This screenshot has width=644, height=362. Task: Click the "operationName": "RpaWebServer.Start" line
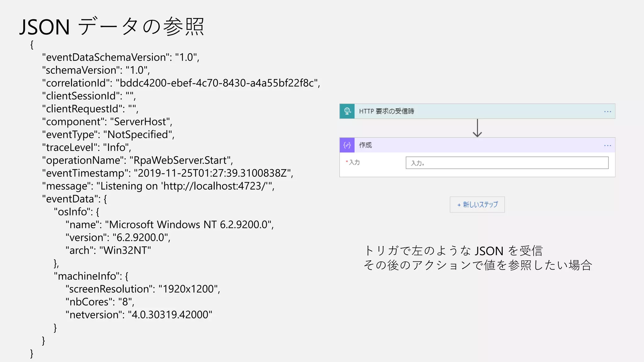tap(137, 160)
